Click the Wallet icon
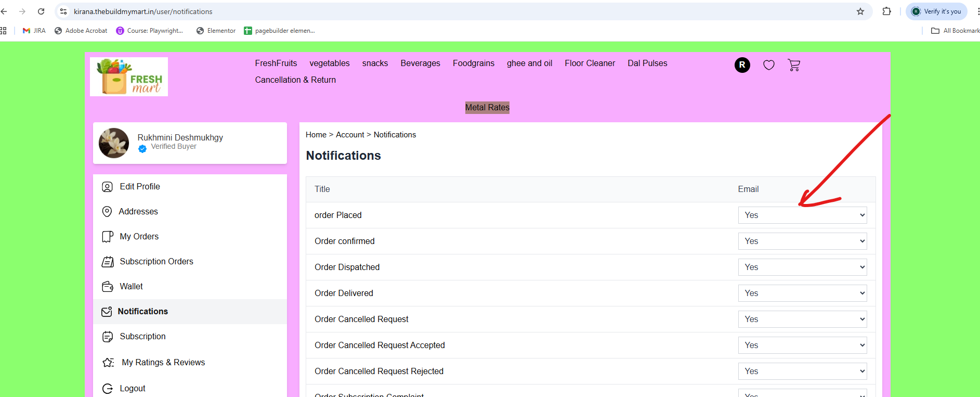The height and width of the screenshot is (397, 980). pyautogui.click(x=107, y=287)
